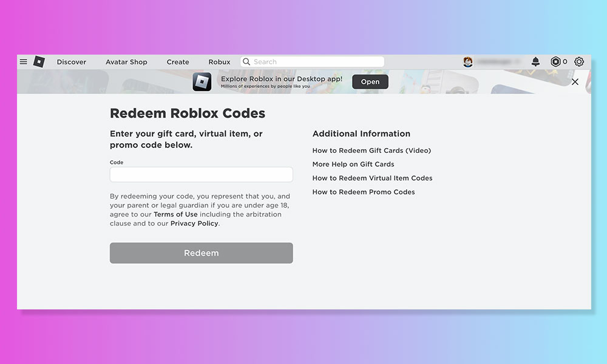Open the notifications bell
The image size is (607, 364).
pos(535,61)
